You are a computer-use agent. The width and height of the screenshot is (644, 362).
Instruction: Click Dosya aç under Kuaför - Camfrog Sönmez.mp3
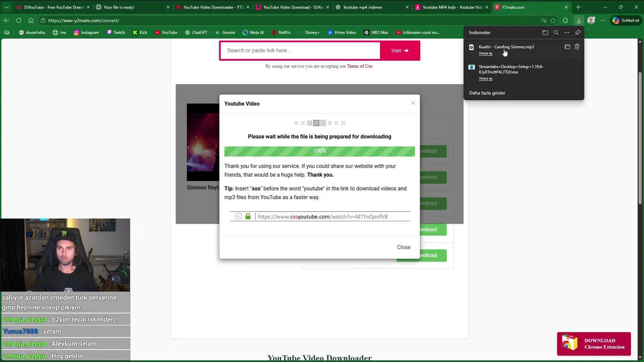486,53
